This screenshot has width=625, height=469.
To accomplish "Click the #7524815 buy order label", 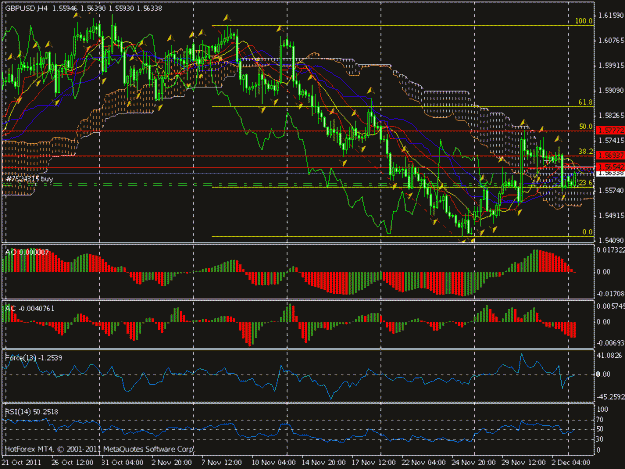I will click(29, 179).
